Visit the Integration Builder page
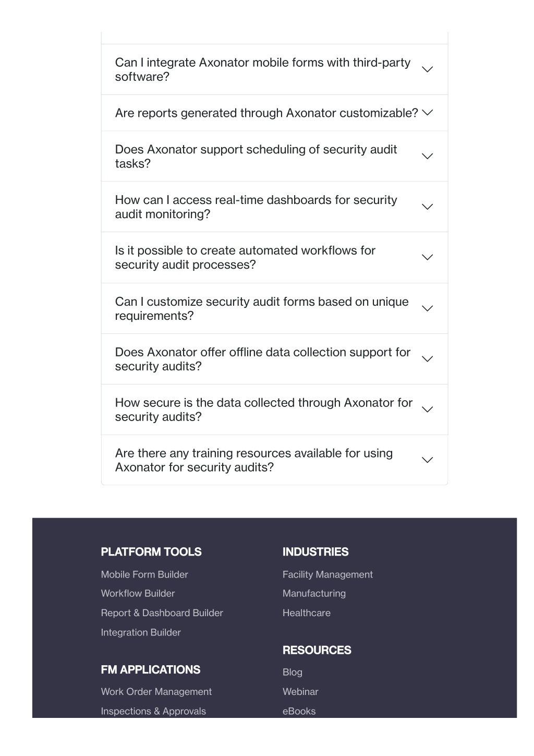 pos(141,632)
